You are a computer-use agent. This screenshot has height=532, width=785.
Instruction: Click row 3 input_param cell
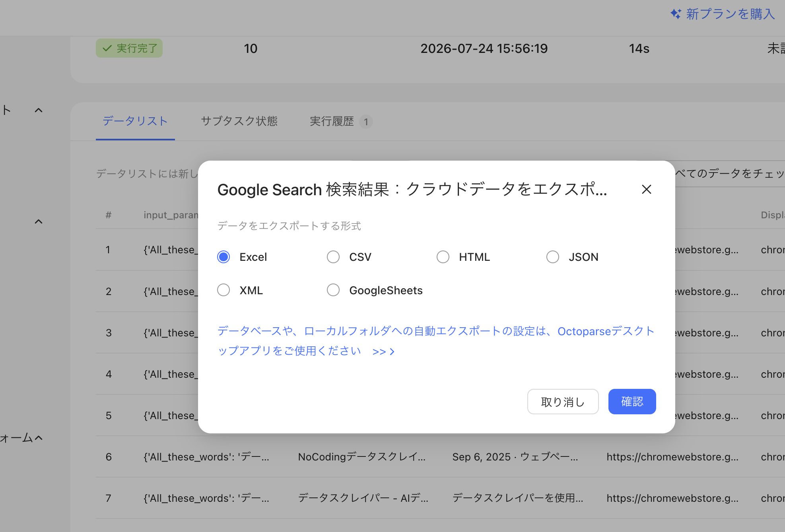point(171,333)
